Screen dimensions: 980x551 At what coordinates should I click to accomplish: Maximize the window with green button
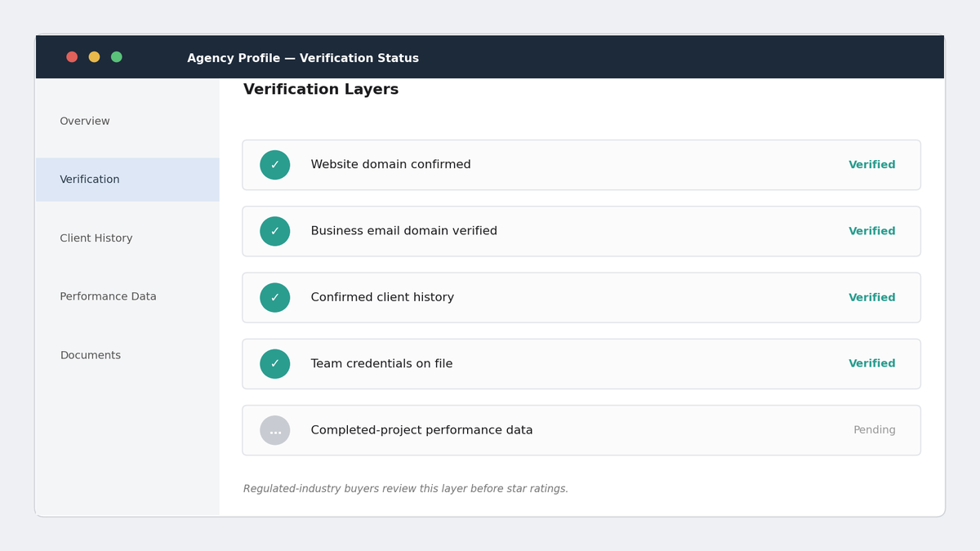117,57
